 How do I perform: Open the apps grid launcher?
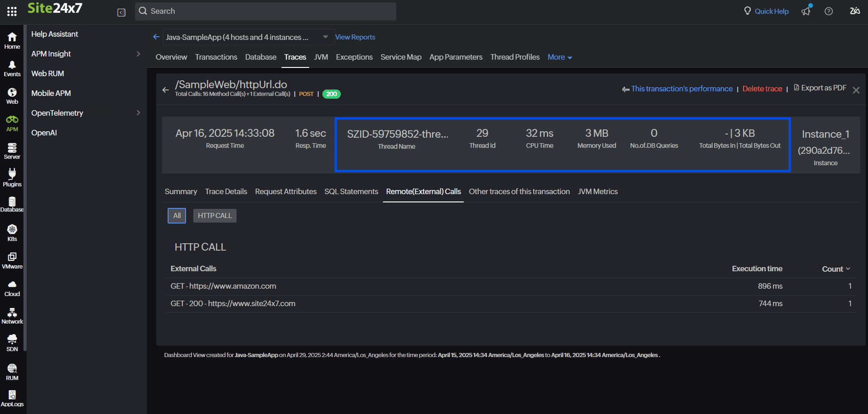coord(11,11)
